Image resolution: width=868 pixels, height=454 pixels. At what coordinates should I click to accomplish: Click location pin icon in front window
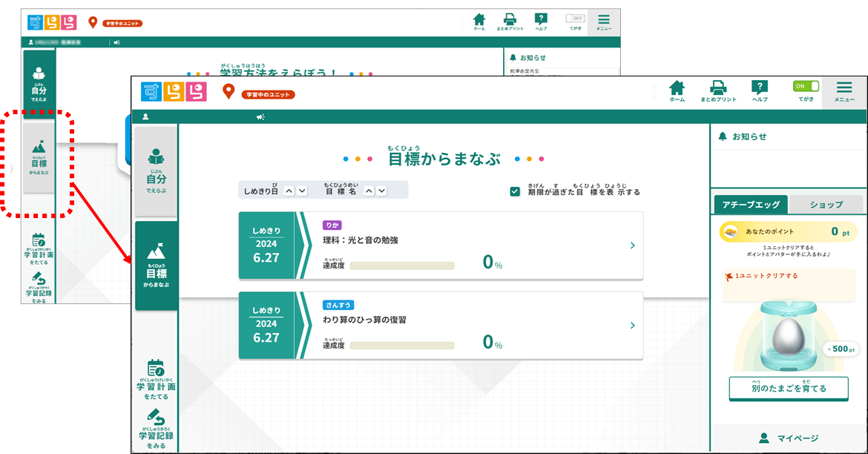pyautogui.click(x=228, y=92)
